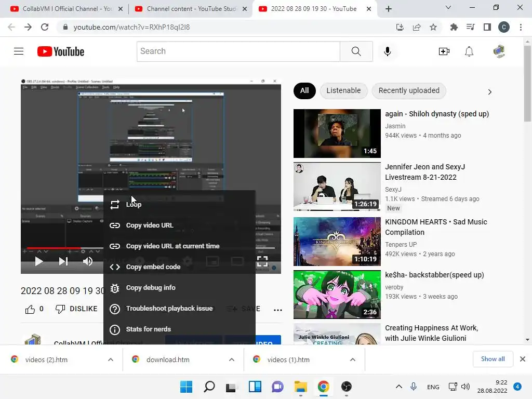Screen dimensions: 532x399
Task: Select Copy debug info
Action: (179, 287)
